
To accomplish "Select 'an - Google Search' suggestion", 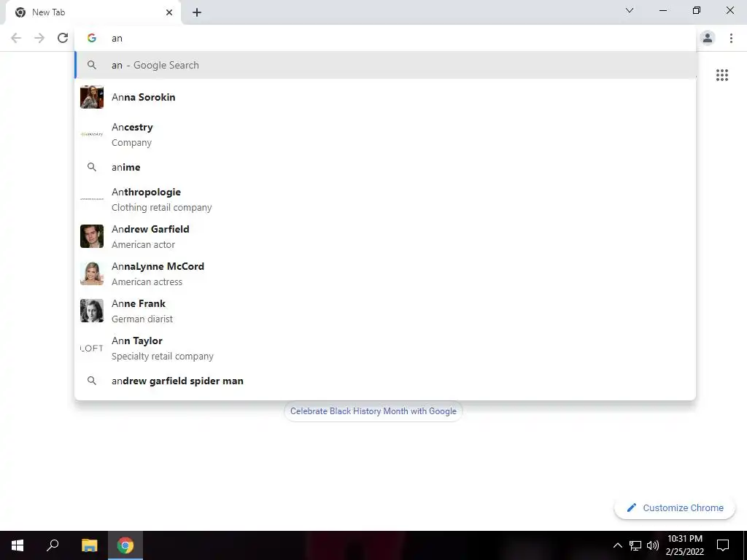I will coord(385,65).
